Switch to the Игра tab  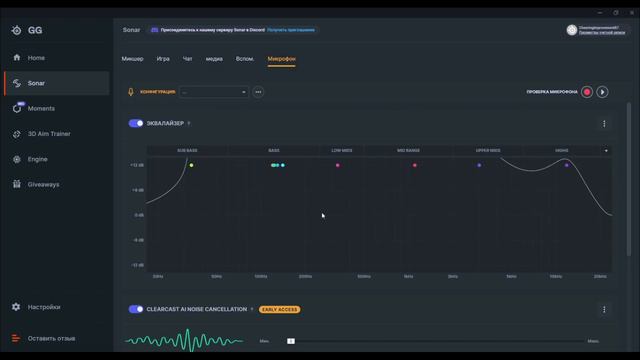(163, 59)
